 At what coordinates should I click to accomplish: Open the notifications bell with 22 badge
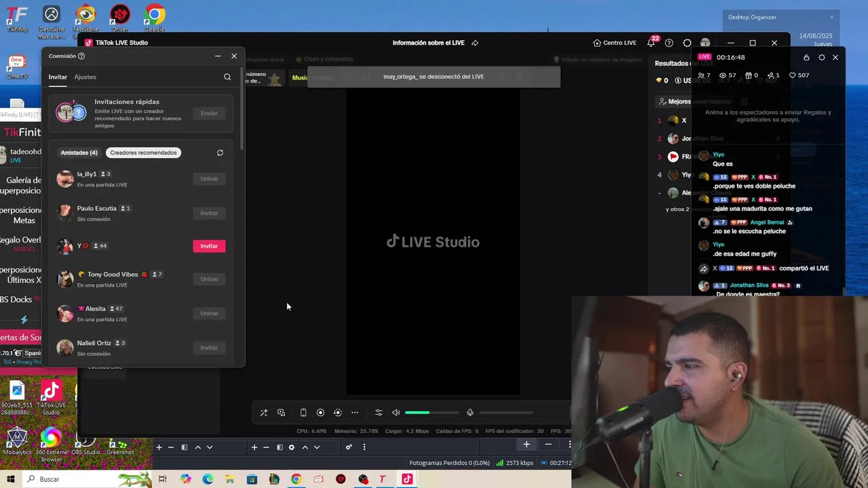651,43
